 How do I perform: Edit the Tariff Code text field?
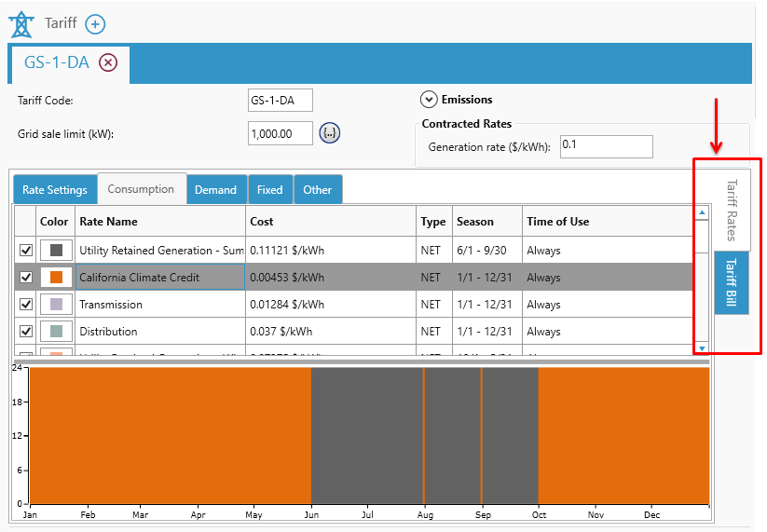tap(280, 101)
